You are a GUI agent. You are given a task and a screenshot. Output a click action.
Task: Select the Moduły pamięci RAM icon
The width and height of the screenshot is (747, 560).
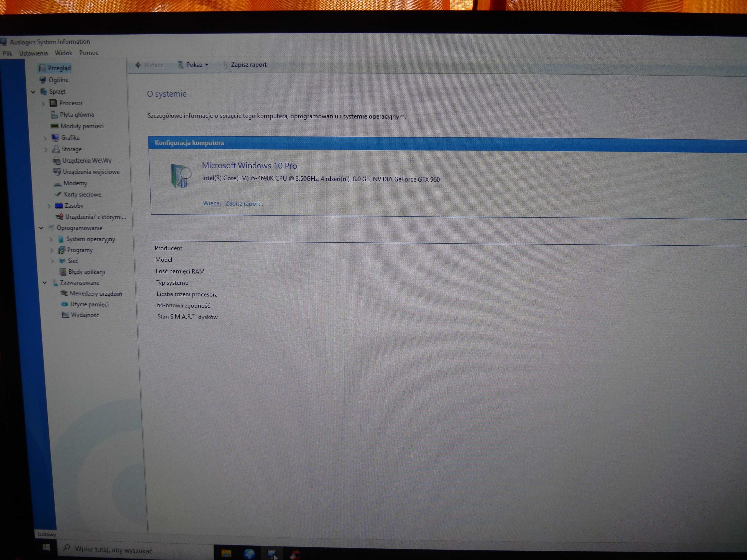(54, 126)
